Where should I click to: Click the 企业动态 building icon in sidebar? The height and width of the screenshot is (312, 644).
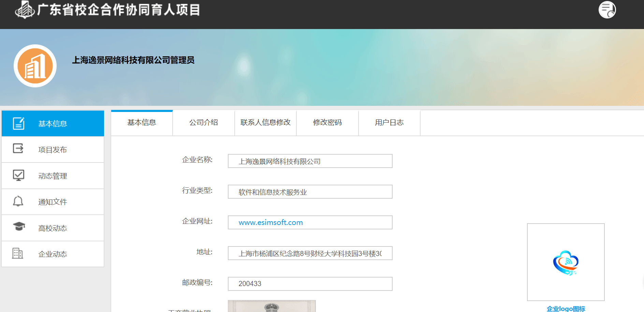(x=18, y=253)
